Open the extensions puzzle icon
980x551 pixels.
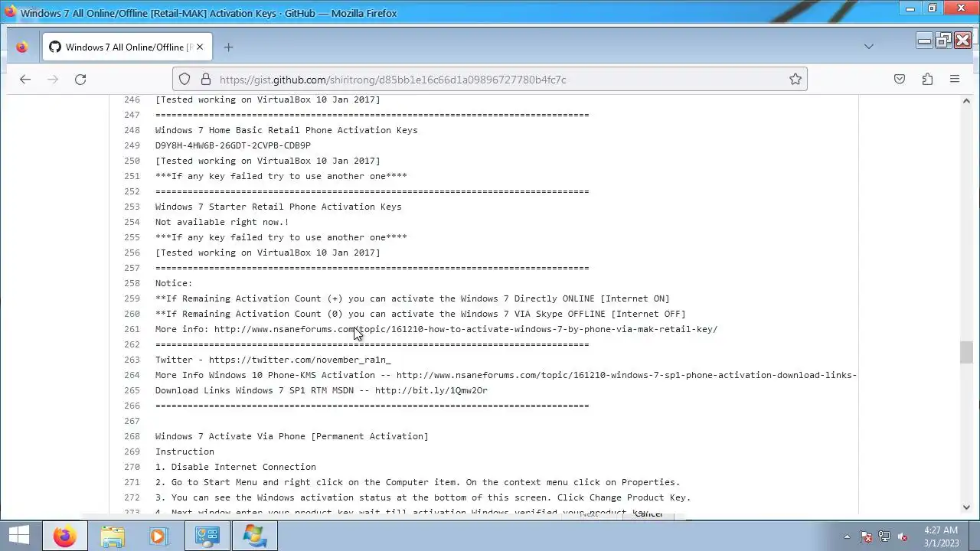927,79
